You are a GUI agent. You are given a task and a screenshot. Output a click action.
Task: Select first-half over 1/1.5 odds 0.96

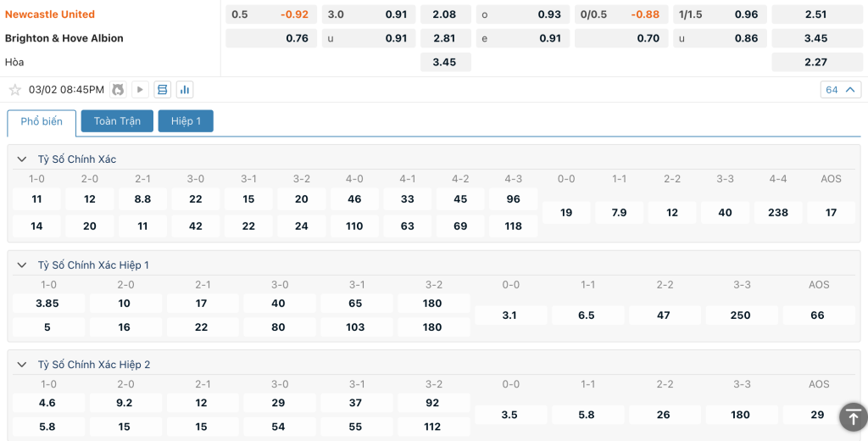tap(721, 14)
